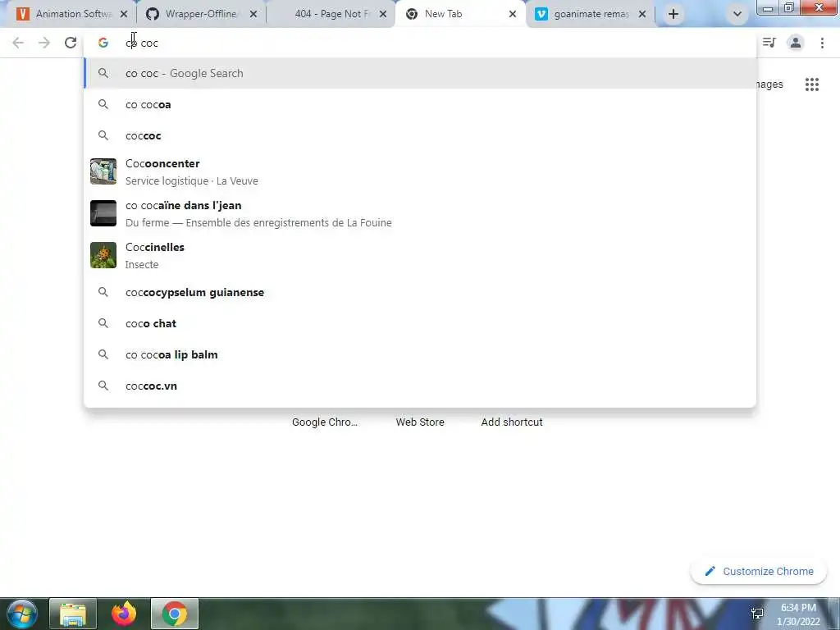
Task: Open File Explorer from taskbar
Action: coord(73,614)
